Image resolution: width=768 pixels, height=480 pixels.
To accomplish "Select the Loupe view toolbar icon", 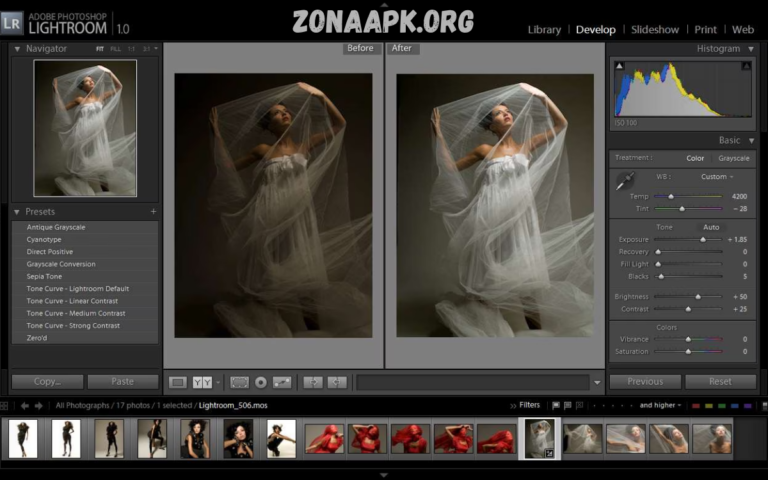I will pyautogui.click(x=178, y=382).
